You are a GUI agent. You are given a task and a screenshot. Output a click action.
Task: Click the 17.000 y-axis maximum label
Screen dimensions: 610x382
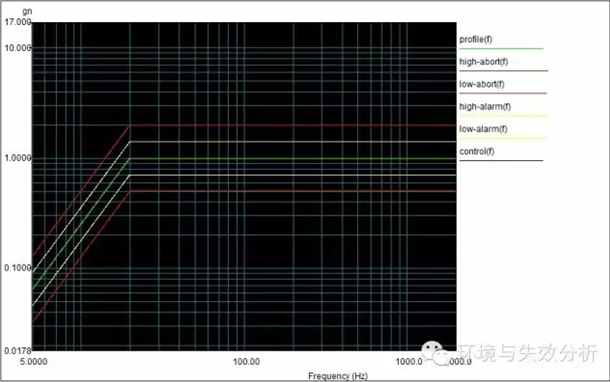(18, 22)
